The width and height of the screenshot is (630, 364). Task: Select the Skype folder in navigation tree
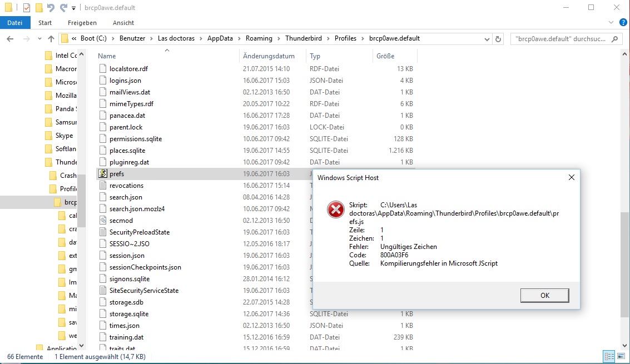point(64,136)
